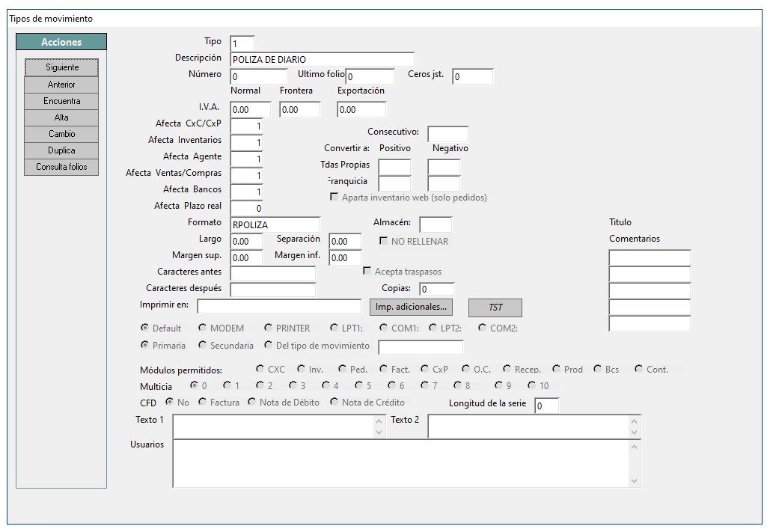Image resolution: width=770 pixels, height=532 pixels.
Task: Open Consulta folios
Action: tap(61, 167)
